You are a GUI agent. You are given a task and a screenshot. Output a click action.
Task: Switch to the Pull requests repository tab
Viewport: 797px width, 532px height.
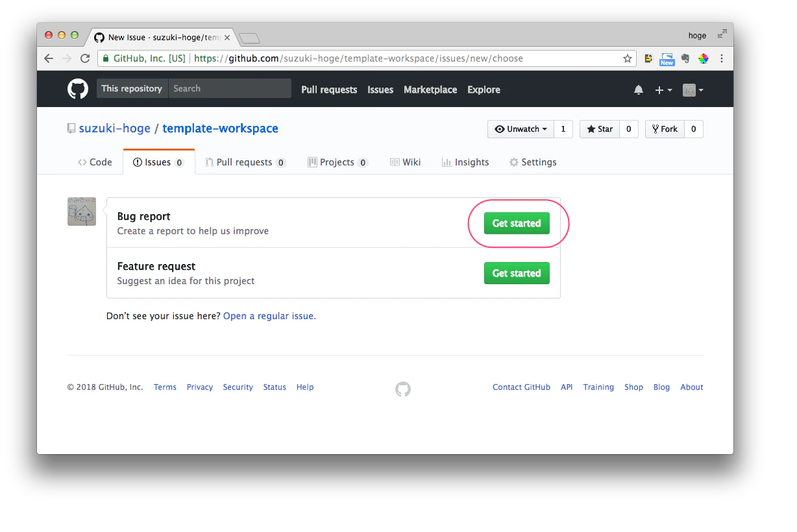245,162
